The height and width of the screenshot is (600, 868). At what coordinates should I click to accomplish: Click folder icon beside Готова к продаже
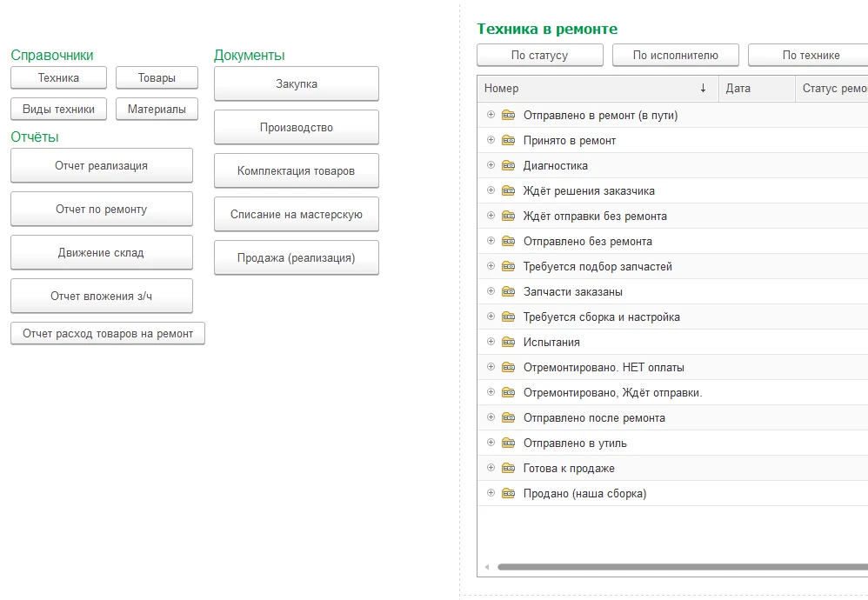tap(509, 469)
